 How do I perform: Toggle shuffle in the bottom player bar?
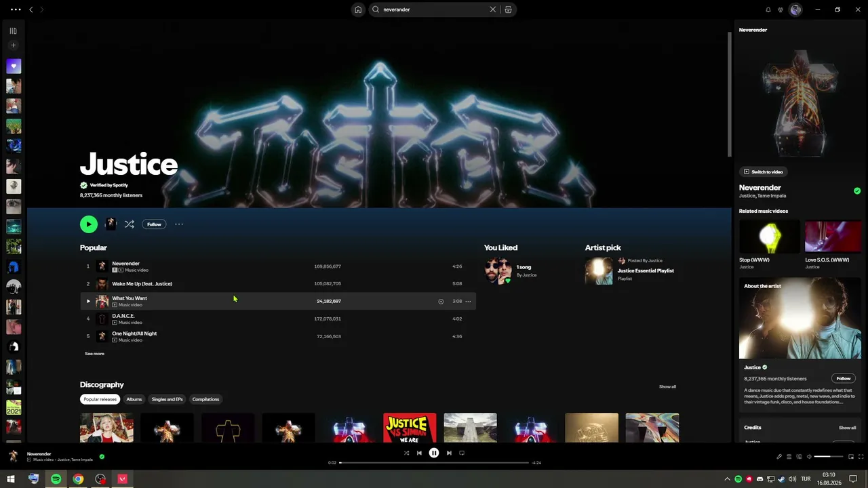pyautogui.click(x=406, y=453)
